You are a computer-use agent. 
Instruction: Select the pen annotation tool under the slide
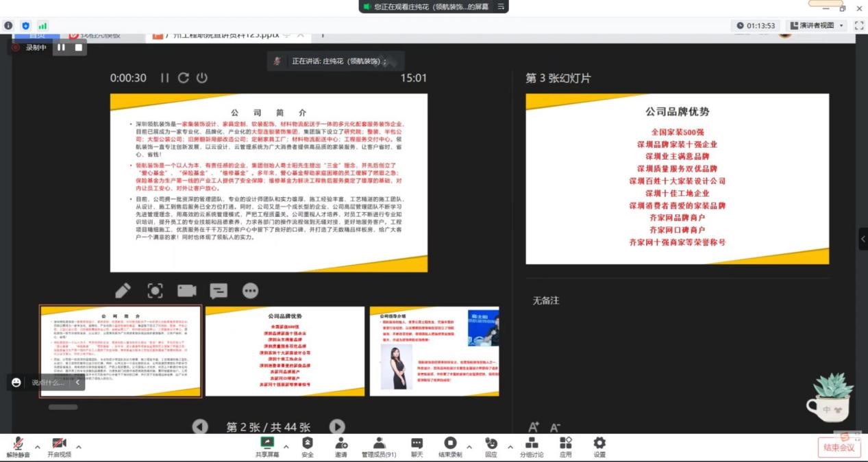123,291
